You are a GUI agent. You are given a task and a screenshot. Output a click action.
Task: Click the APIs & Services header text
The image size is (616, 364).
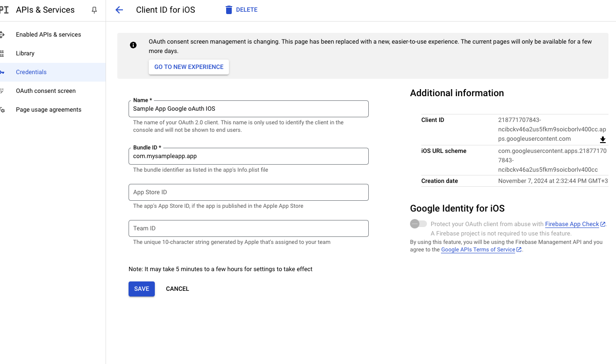pyautogui.click(x=45, y=10)
